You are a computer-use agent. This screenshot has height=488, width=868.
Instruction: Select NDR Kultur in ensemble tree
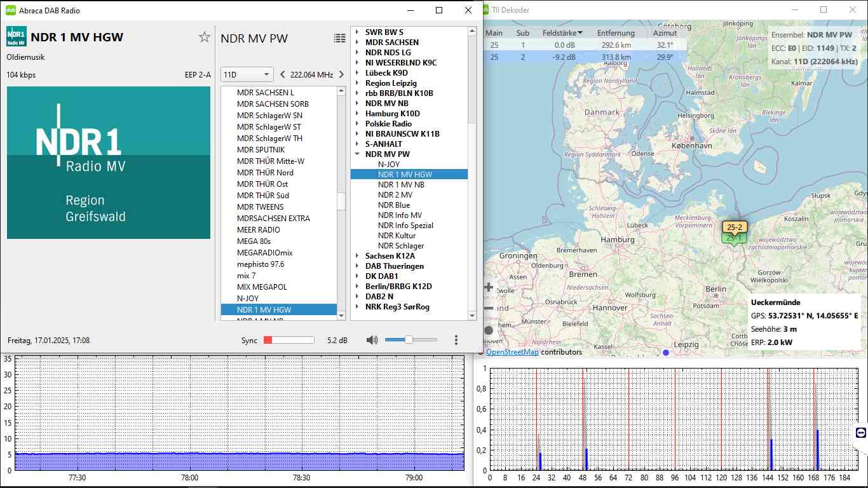[x=397, y=236]
